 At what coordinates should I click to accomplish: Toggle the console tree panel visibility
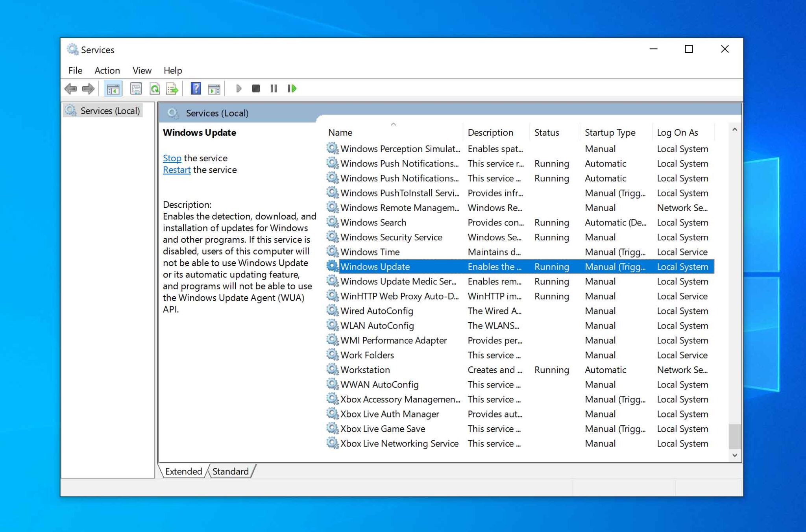113,88
